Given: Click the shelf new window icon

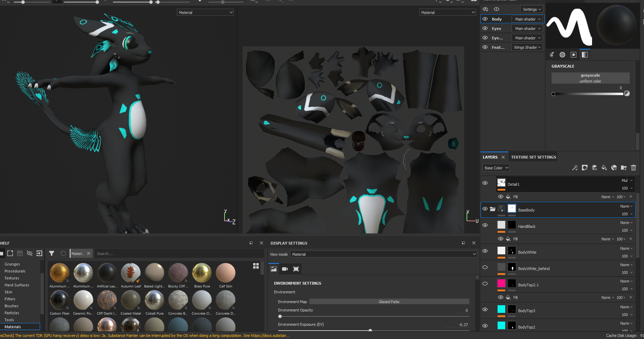Looking at the screenshot, I should click(x=10, y=253).
